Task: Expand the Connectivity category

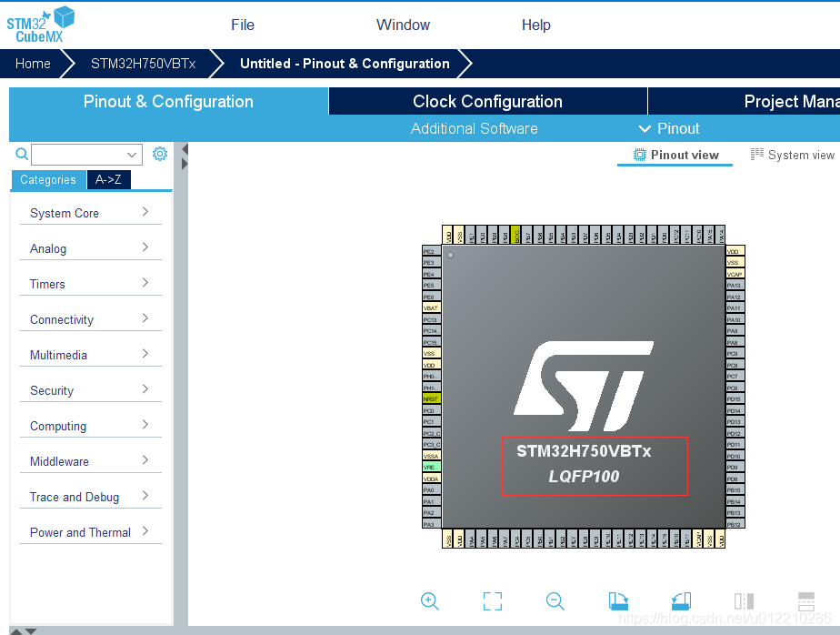Action: point(91,319)
